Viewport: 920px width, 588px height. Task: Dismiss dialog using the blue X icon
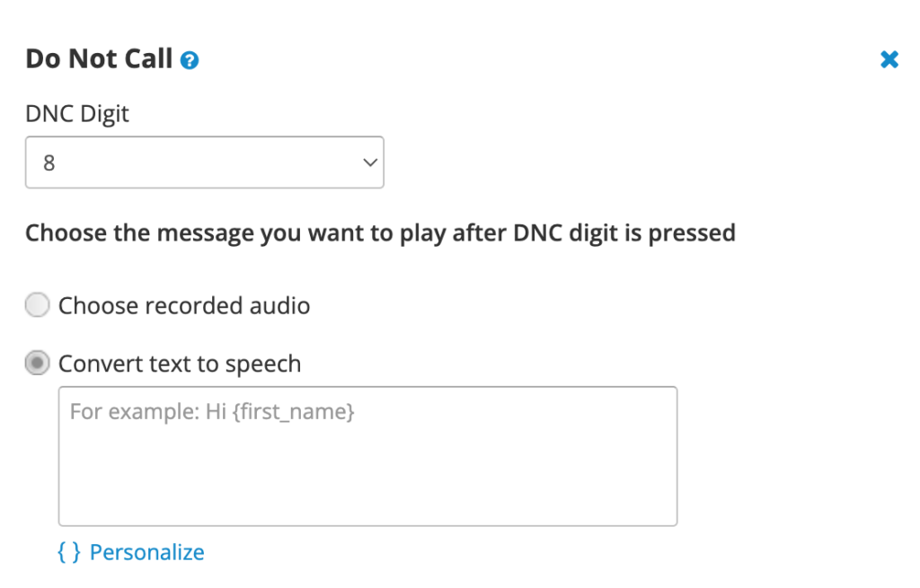[889, 59]
